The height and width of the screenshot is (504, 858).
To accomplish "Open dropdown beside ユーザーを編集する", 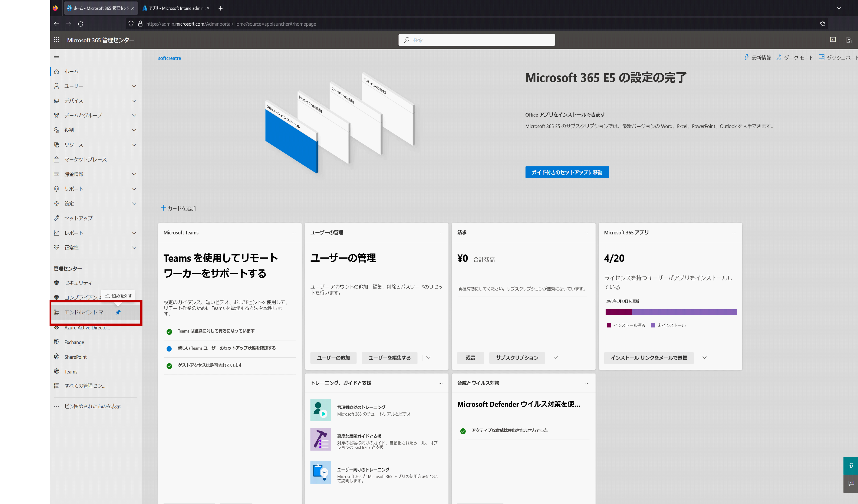I will pyautogui.click(x=428, y=358).
